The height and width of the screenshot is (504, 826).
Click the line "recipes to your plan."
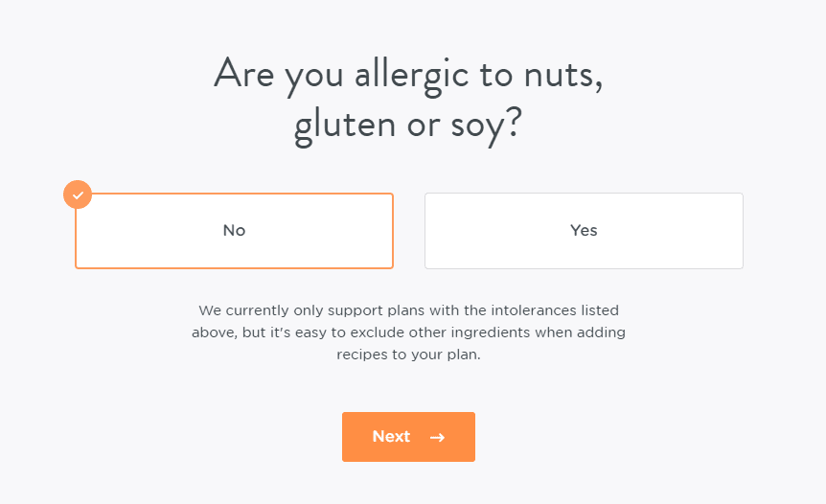click(x=408, y=355)
